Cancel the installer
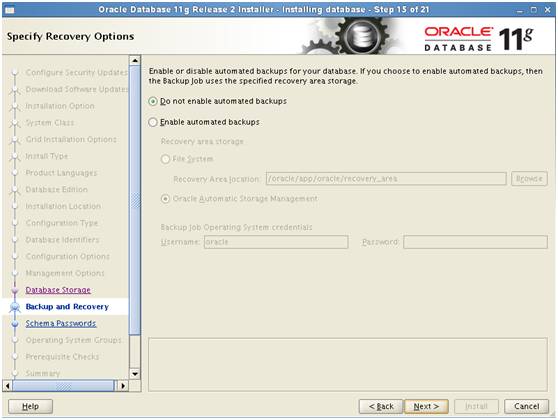 (526, 406)
